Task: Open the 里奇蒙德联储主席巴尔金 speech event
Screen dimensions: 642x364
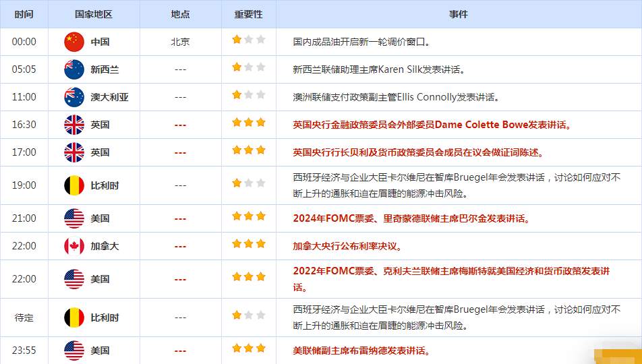Action: [412, 218]
